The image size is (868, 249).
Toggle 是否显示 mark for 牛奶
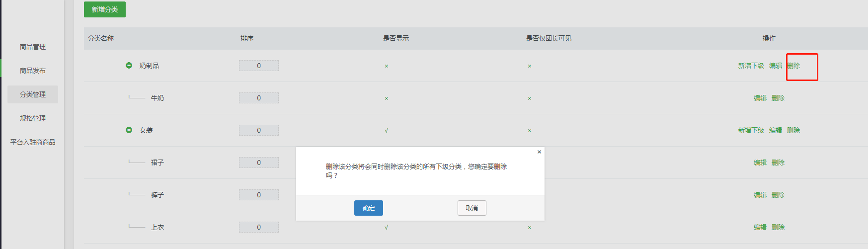click(386, 98)
